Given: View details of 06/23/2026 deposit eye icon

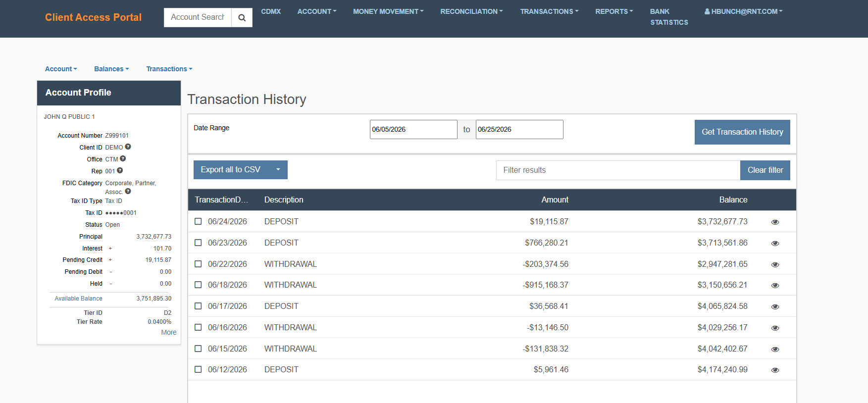Looking at the screenshot, I should pyautogui.click(x=775, y=244).
